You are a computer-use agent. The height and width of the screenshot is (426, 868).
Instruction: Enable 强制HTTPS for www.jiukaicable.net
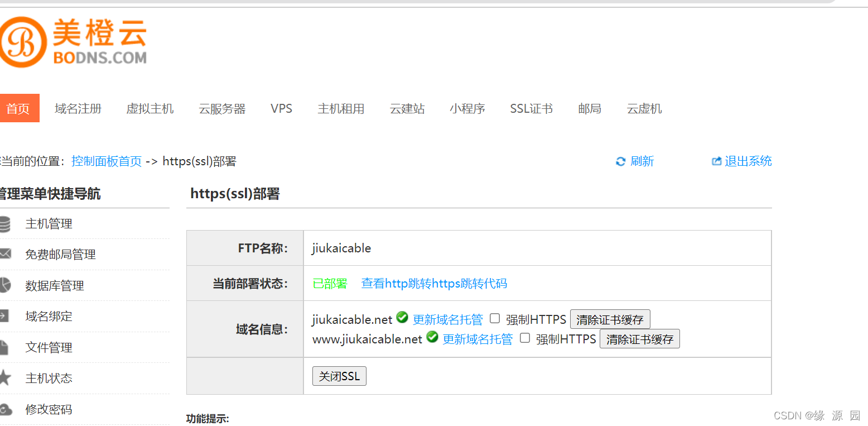point(524,338)
